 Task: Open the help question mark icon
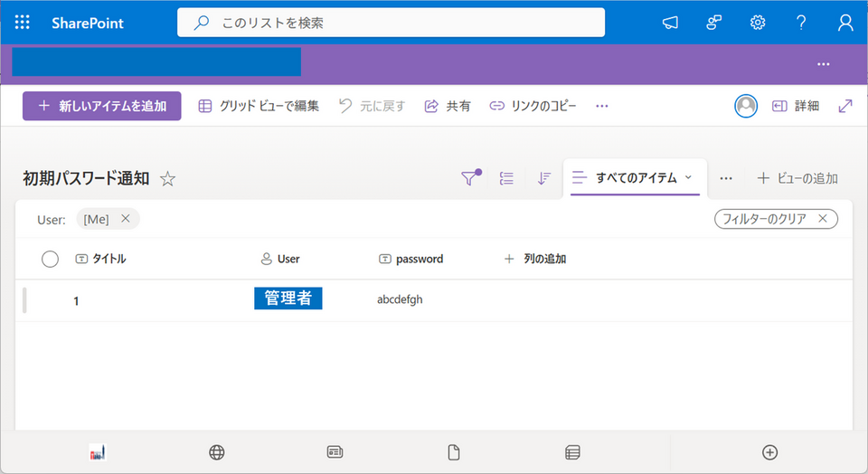click(x=801, y=23)
